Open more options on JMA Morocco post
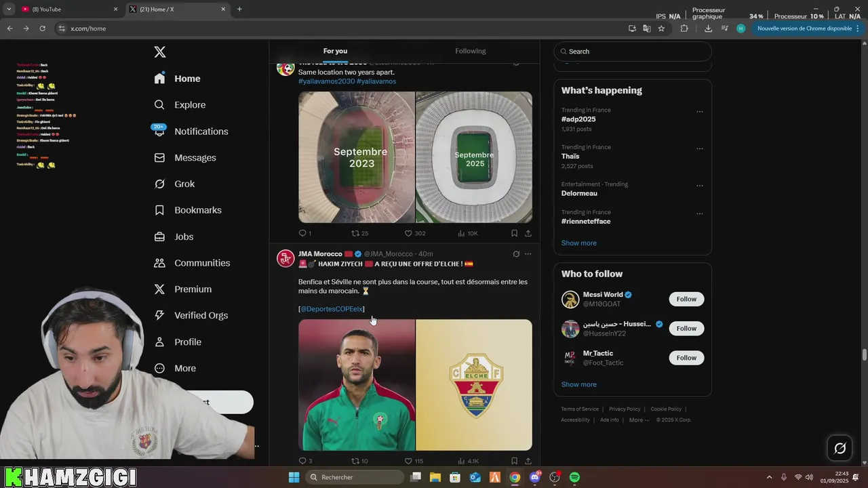Image resolution: width=868 pixels, height=488 pixels. tap(528, 254)
